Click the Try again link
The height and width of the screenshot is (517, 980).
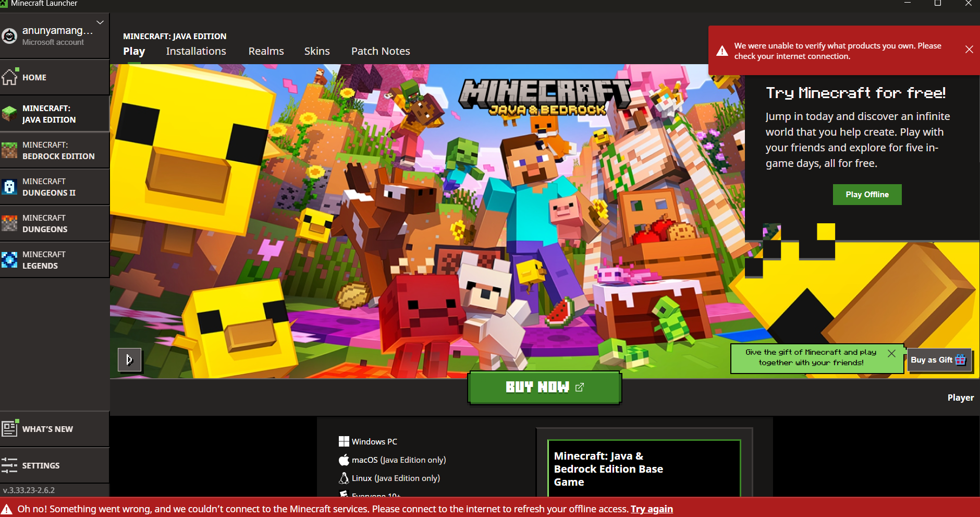(x=652, y=509)
